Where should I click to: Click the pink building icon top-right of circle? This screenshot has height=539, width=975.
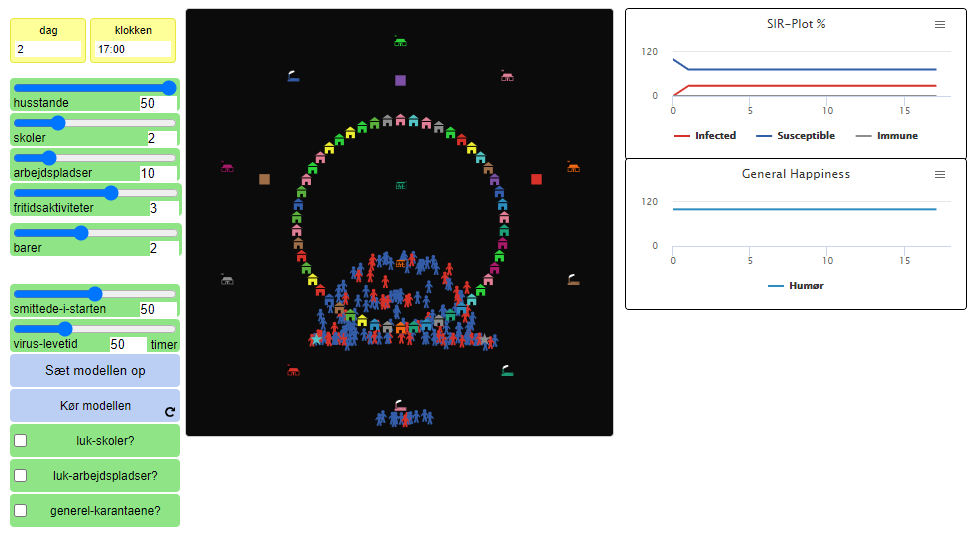point(507,76)
